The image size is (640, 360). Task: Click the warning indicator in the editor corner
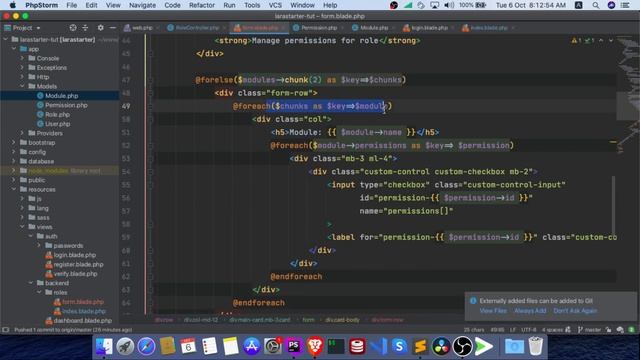576,40
